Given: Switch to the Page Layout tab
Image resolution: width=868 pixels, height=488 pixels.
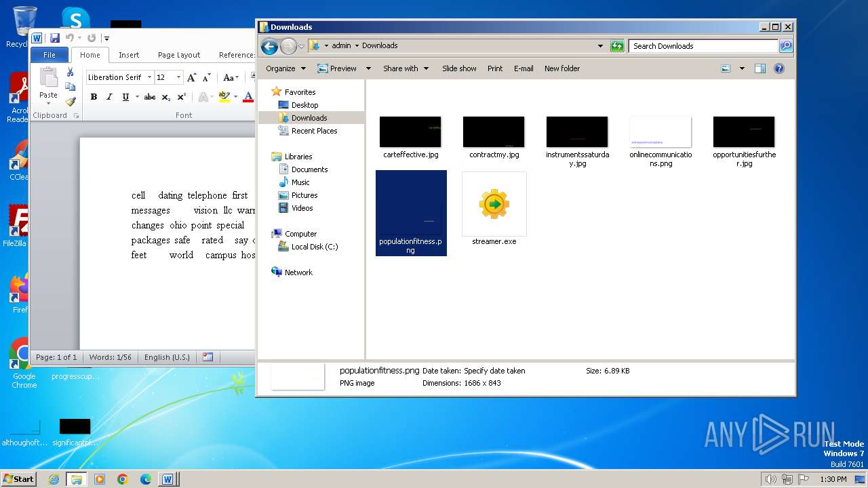Looking at the screenshot, I should [x=179, y=55].
